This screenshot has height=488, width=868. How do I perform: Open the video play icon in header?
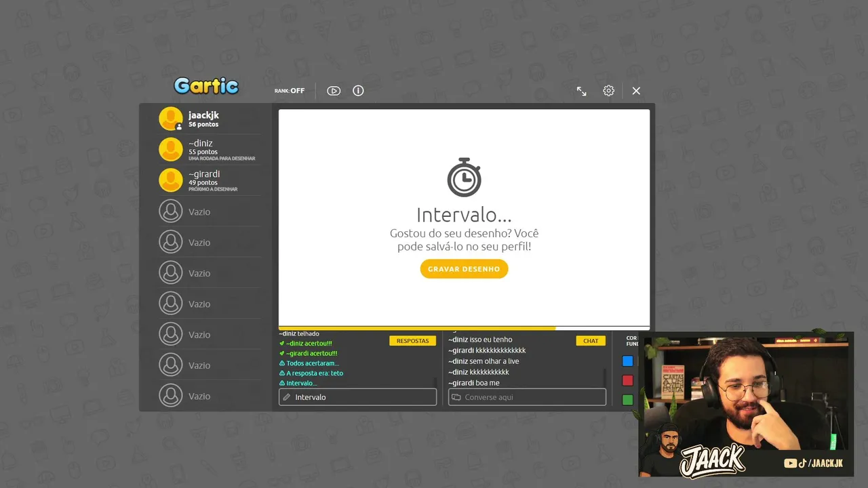334,91
